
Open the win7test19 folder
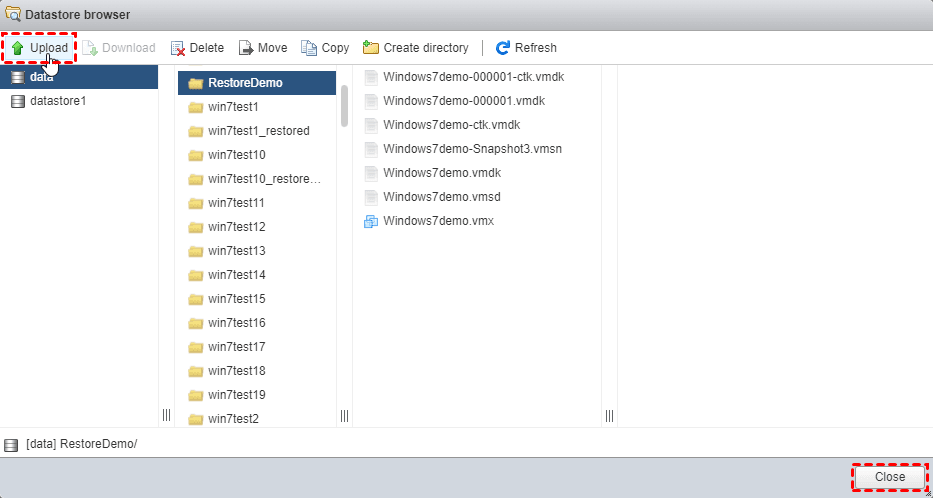point(236,395)
